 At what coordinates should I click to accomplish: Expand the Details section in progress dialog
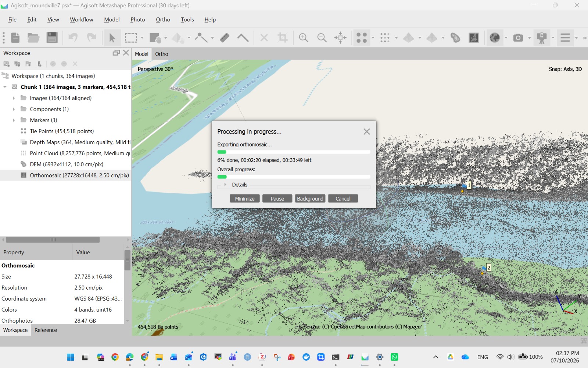click(x=225, y=185)
